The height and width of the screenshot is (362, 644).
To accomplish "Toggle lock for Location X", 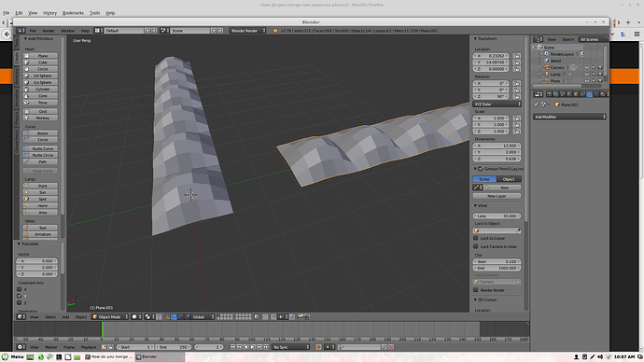I will (517, 56).
